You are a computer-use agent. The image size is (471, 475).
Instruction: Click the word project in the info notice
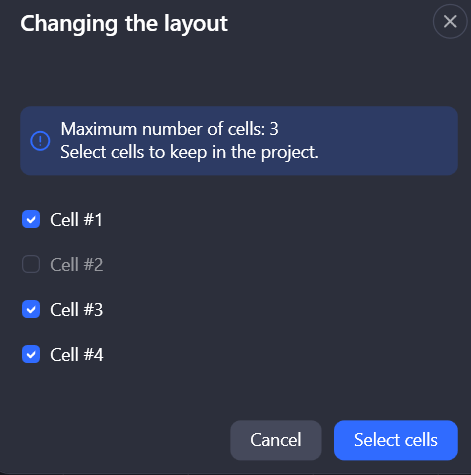(x=288, y=153)
